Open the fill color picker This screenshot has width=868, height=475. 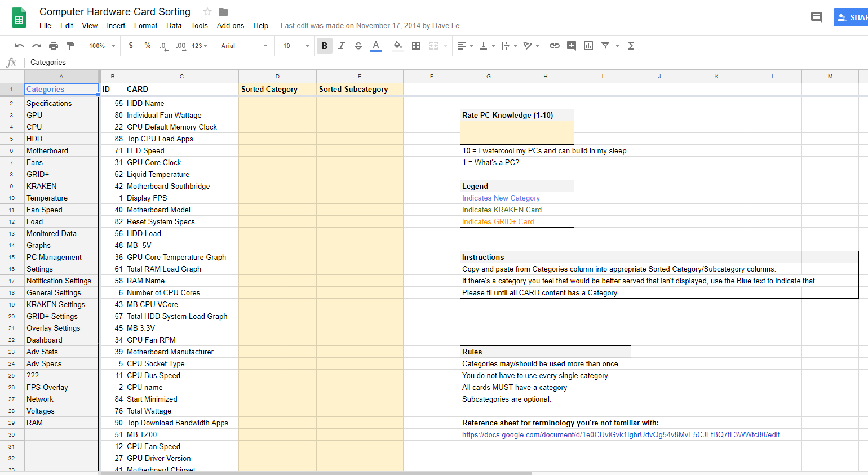click(398, 46)
